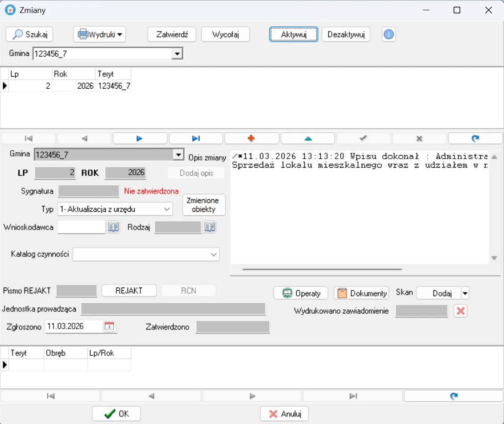Add new record with orange plus icon

point(252,139)
